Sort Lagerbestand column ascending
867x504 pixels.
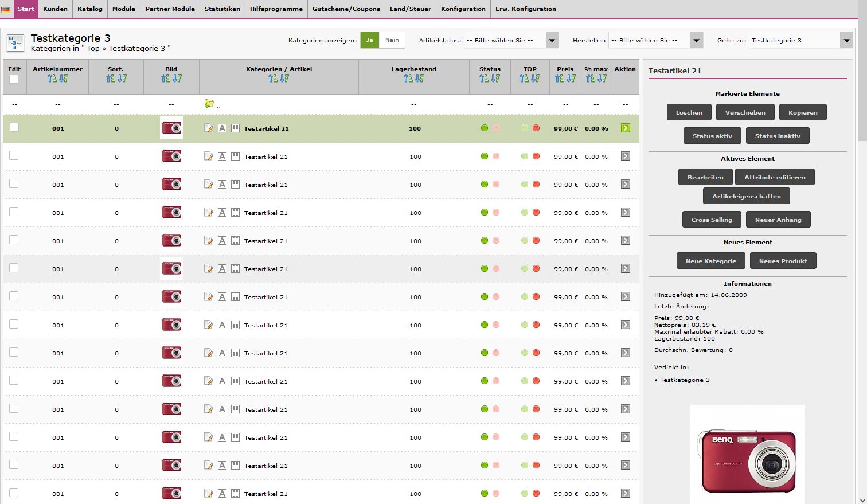(x=408, y=79)
